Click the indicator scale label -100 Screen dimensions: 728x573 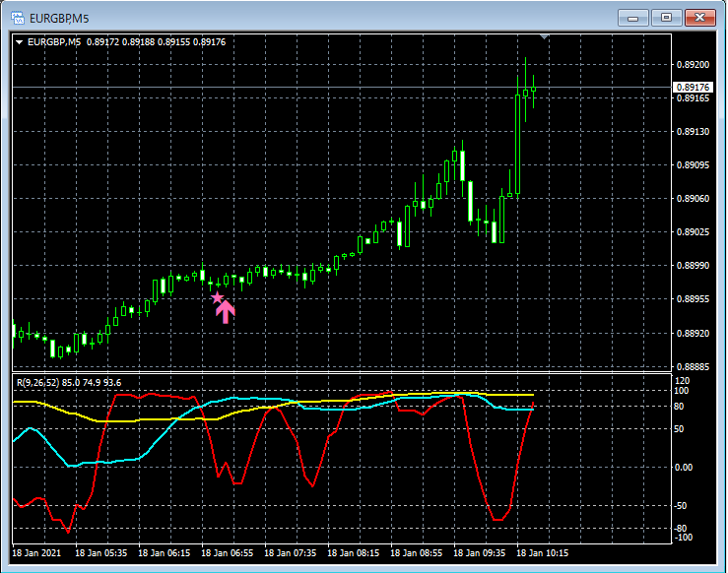683,538
